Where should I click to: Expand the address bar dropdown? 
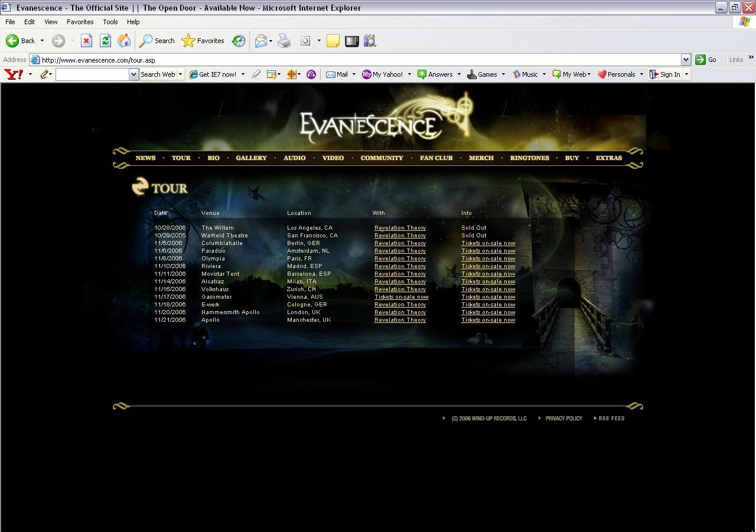coord(686,60)
